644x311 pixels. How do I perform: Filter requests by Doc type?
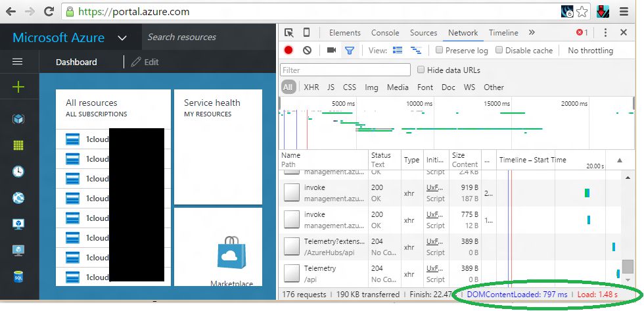tap(448, 87)
